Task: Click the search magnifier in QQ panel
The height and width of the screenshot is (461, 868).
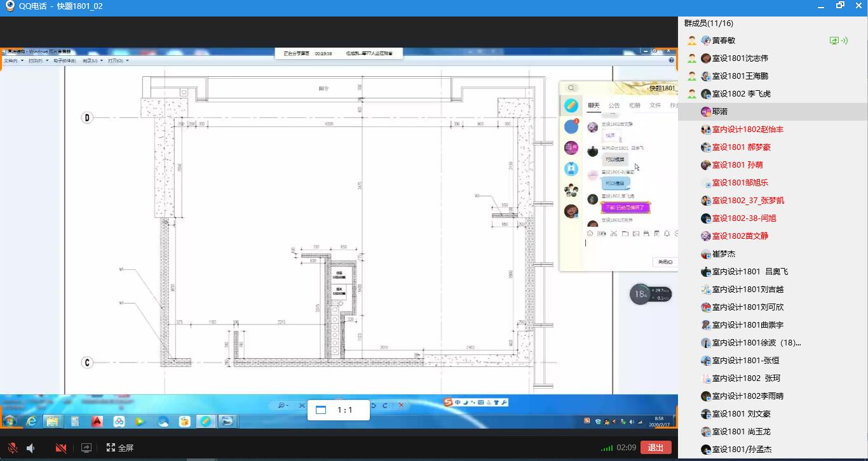Action: [x=571, y=88]
